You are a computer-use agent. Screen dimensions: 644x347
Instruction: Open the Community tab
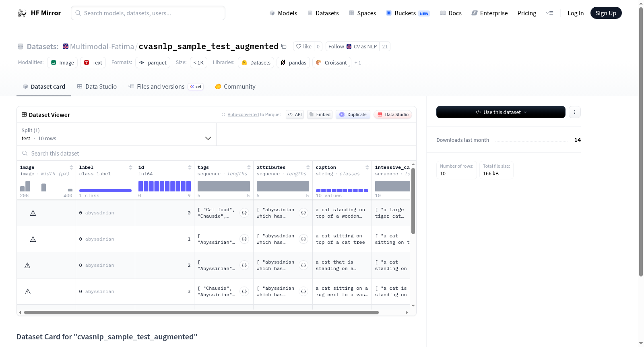[235, 87]
